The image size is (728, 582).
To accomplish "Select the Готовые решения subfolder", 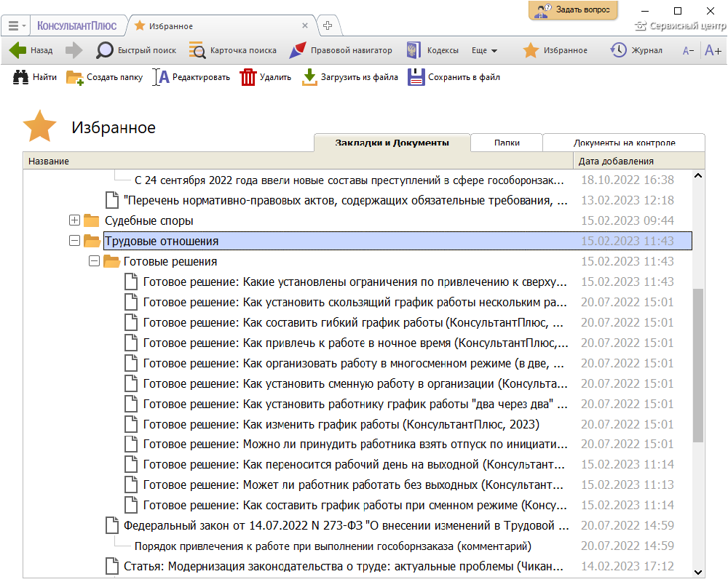I will (170, 262).
